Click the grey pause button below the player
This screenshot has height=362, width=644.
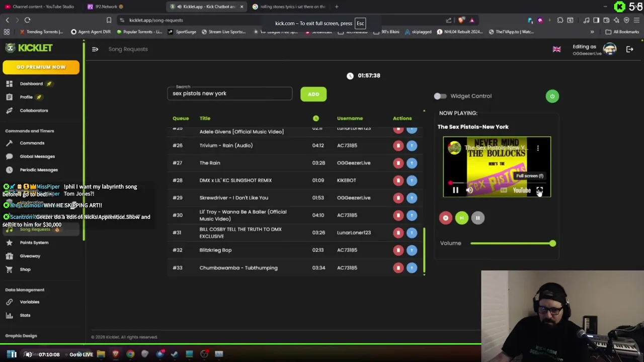tap(477, 218)
